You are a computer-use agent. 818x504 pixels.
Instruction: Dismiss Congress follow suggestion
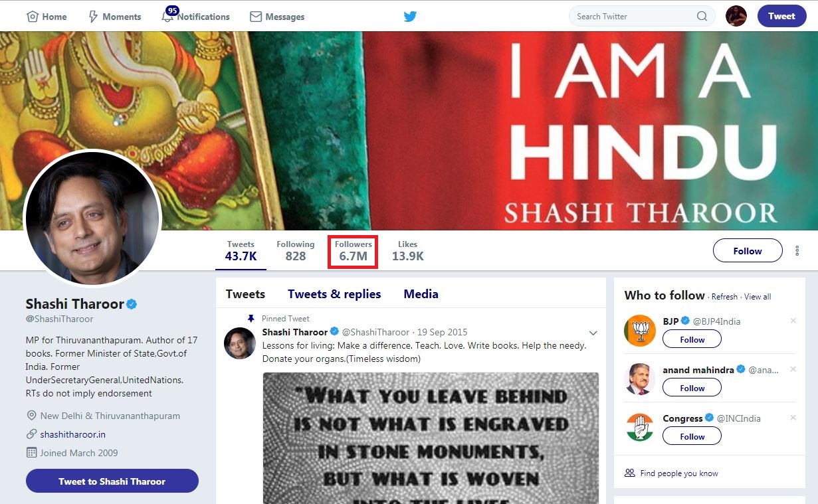[x=793, y=418]
